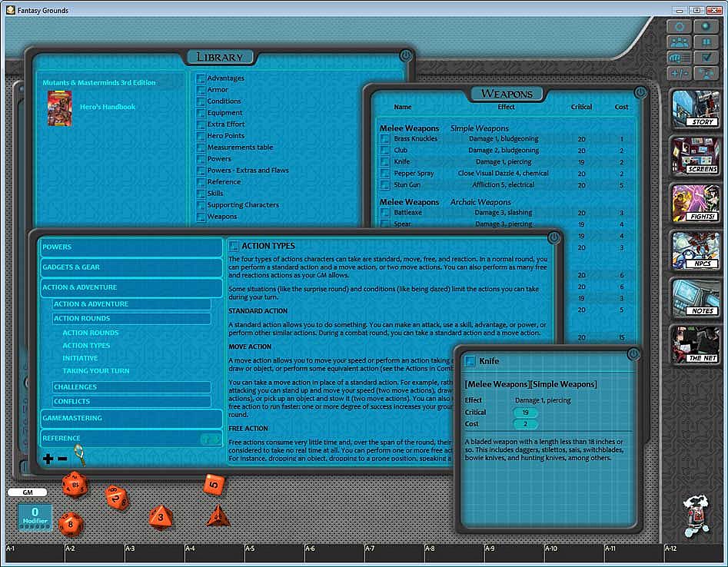Click the Equipment link icon in Library
Image resolution: width=728 pixels, height=567 pixels.
tap(201, 113)
